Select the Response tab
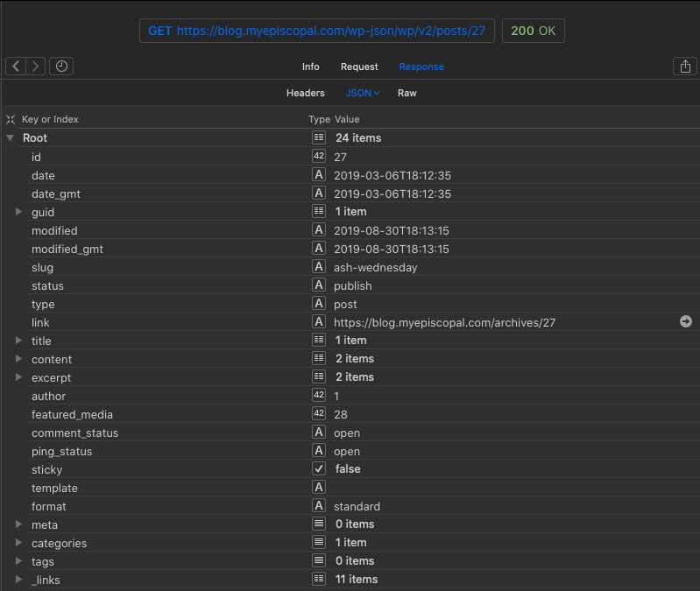Viewport: 700px width, 591px height. click(x=421, y=67)
